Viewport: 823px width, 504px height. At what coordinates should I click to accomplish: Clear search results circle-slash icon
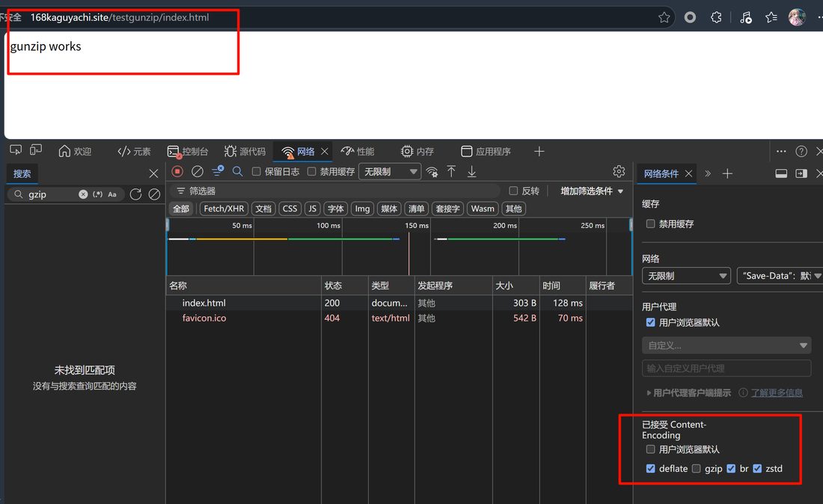154,194
